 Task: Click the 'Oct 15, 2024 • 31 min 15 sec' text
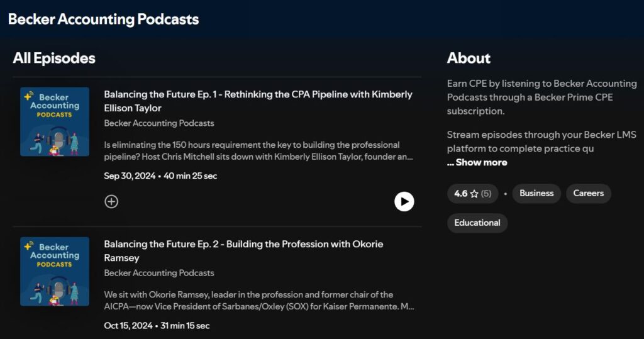point(157,326)
